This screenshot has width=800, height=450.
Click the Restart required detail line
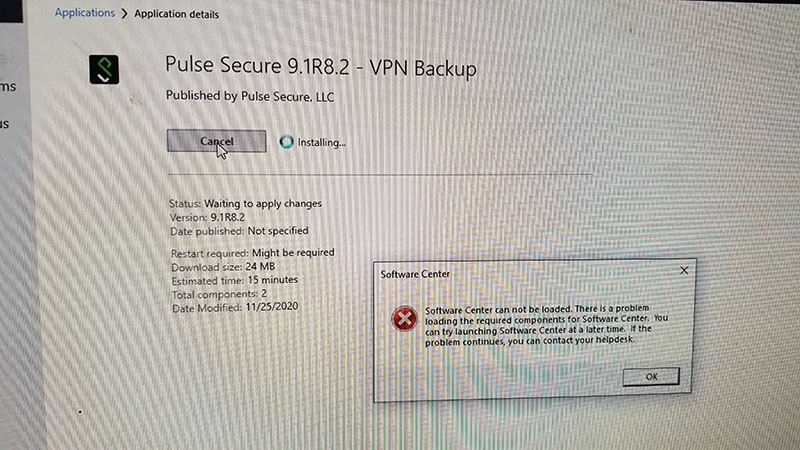253,253
